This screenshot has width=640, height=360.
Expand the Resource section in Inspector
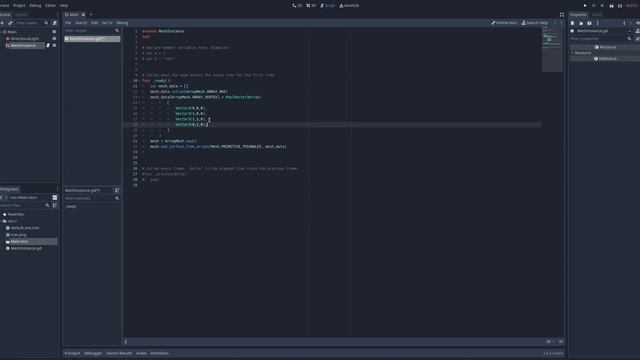click(x=581, y=53)
